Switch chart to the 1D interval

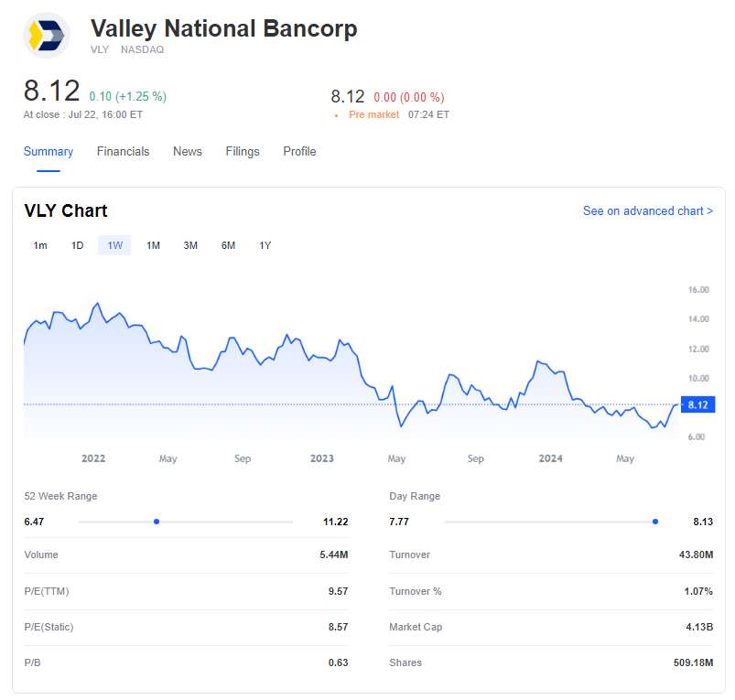point(78,245)
